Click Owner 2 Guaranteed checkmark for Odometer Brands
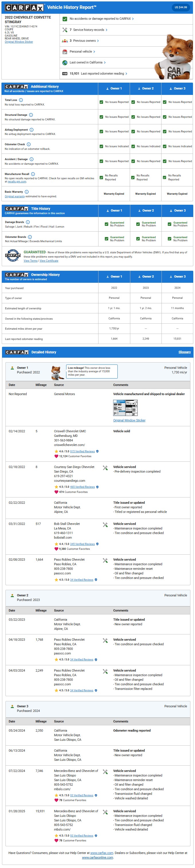Viewport: 195px width, 868px height. 138,238
